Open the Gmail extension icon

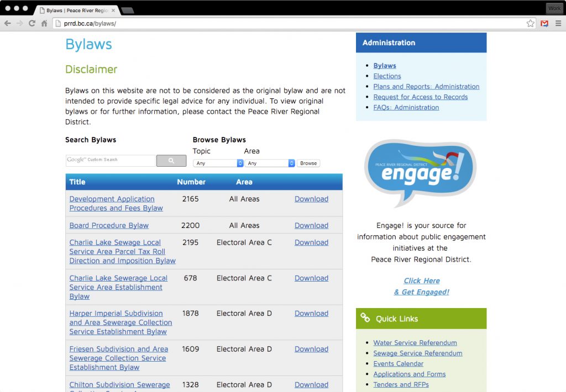544,23
